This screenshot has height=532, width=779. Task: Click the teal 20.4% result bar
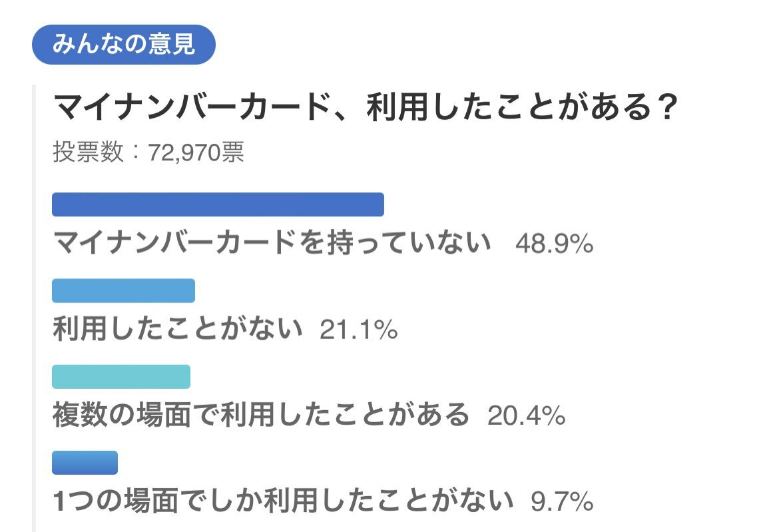tap(121, 376)
